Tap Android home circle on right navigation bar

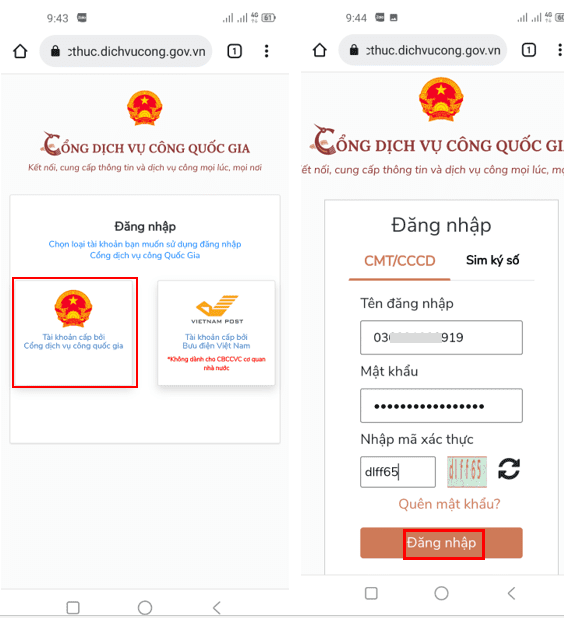pyautogui.click(x=441, y=593)
